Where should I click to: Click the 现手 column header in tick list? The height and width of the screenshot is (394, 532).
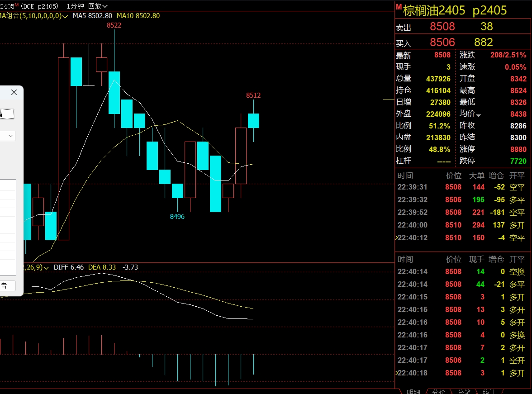click(x=476, y=259)
